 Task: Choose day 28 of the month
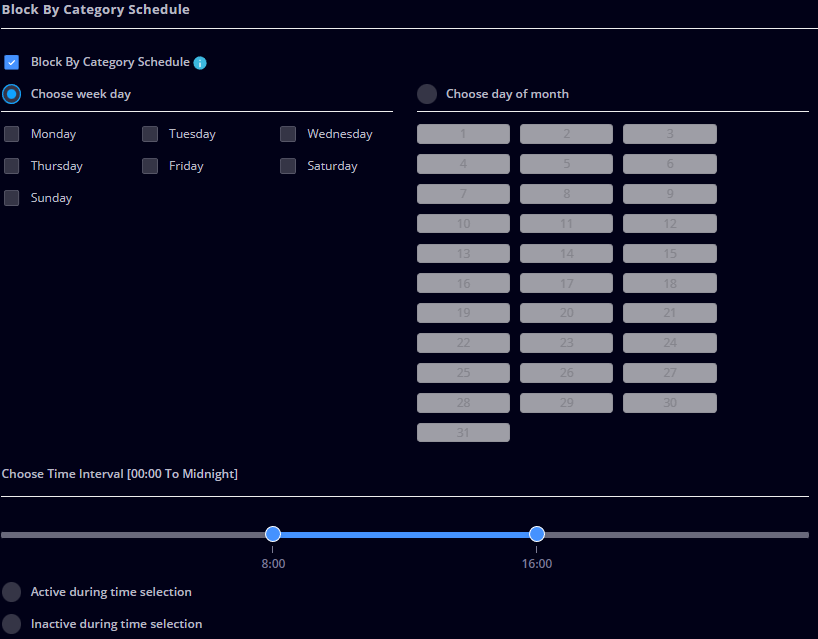[x=463, y=403]
